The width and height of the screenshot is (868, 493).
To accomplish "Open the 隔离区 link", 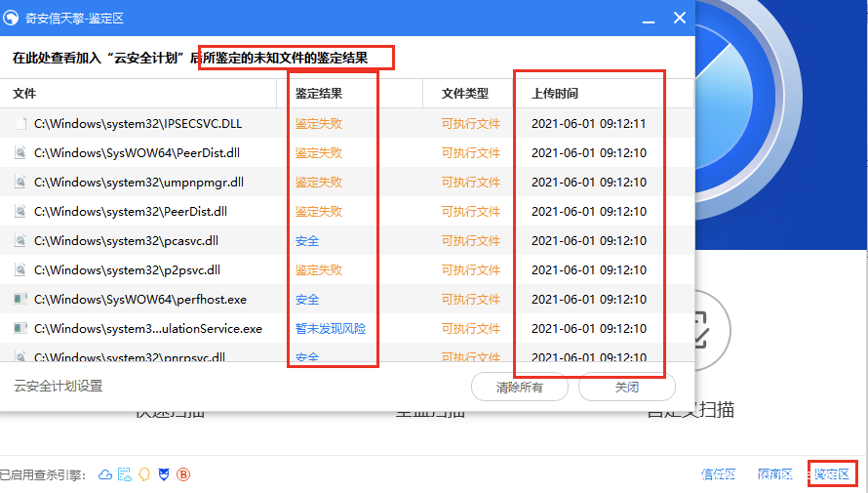I will pyautogui.click(x=774, y=474).
